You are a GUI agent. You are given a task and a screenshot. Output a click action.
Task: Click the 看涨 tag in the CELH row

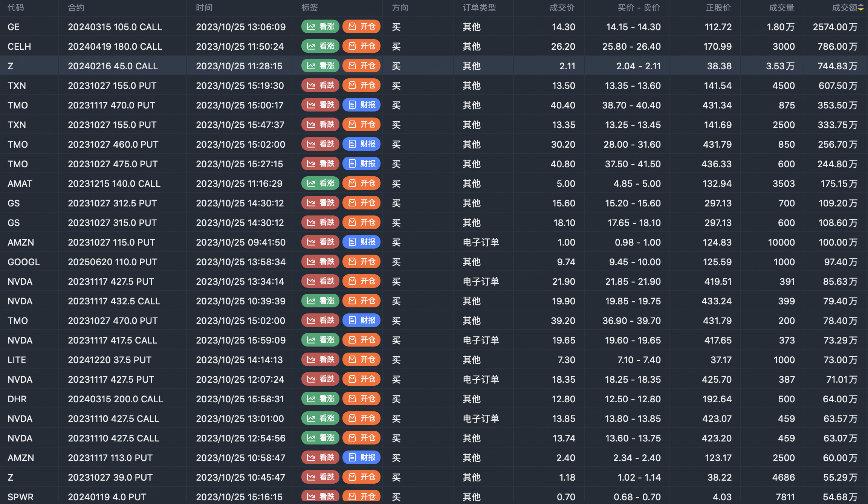pyautogui.click(x=321, y=46)
